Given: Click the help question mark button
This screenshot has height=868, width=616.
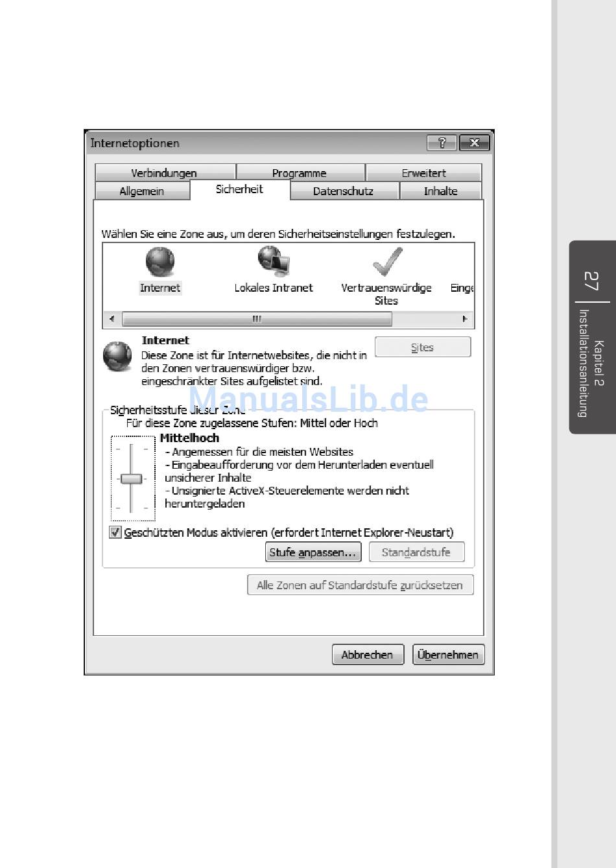Looking at the screenshot, I should [x=442, y=143].
